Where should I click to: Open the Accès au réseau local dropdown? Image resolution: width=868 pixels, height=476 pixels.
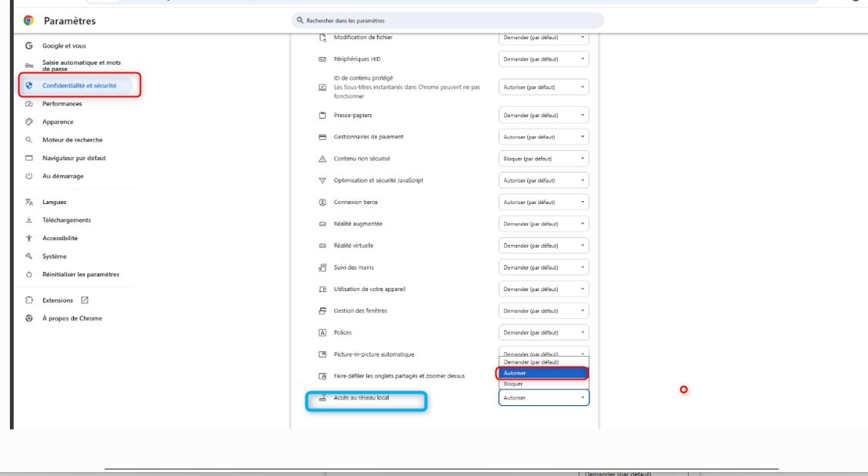[543, 398]
